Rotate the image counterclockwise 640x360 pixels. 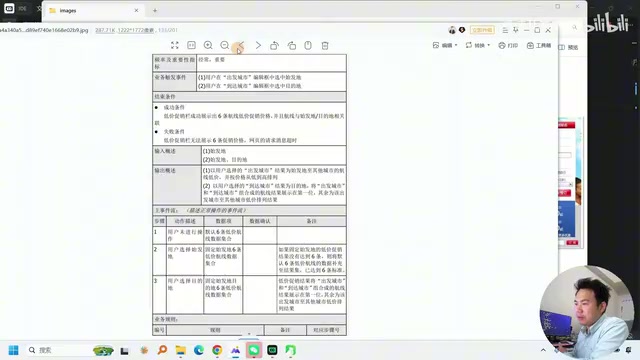tap(274, 45)
